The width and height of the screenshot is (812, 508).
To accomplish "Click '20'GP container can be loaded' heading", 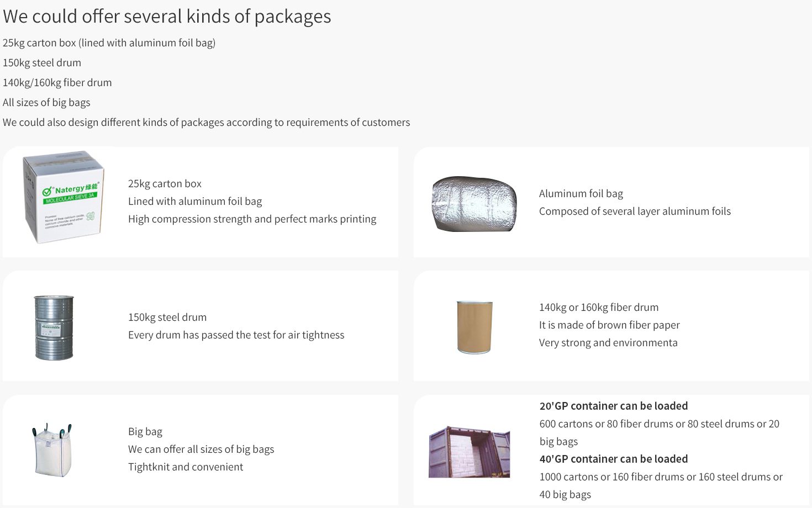I will 613,406.
